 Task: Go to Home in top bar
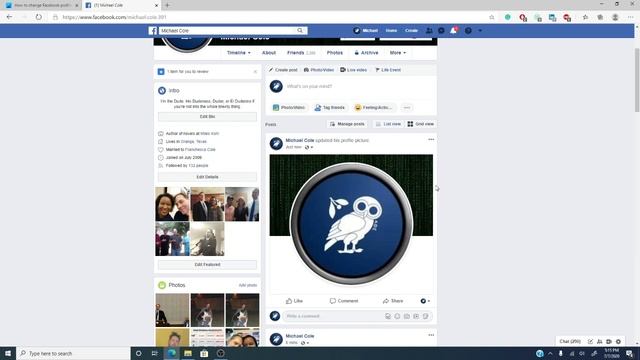click(x=391, y=31)
